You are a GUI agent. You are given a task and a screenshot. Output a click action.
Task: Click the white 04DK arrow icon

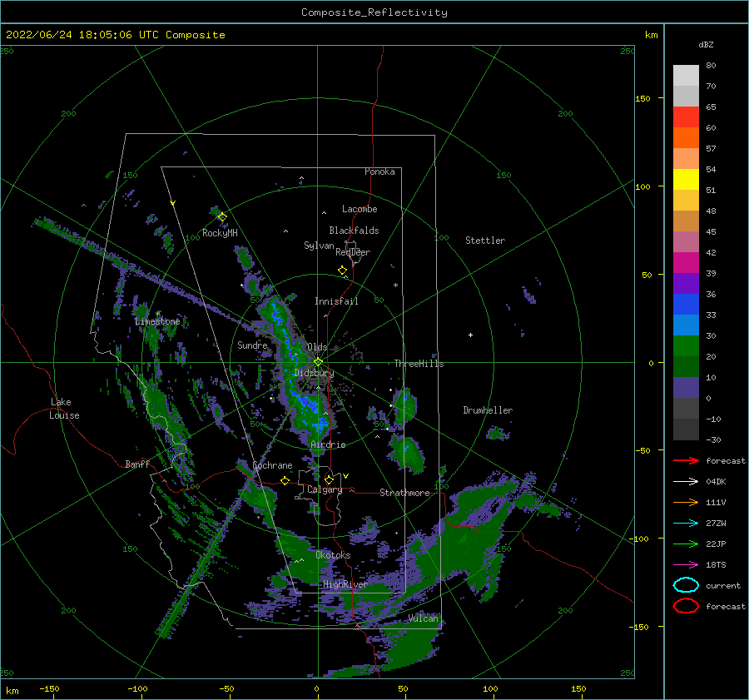coord(686,482)
